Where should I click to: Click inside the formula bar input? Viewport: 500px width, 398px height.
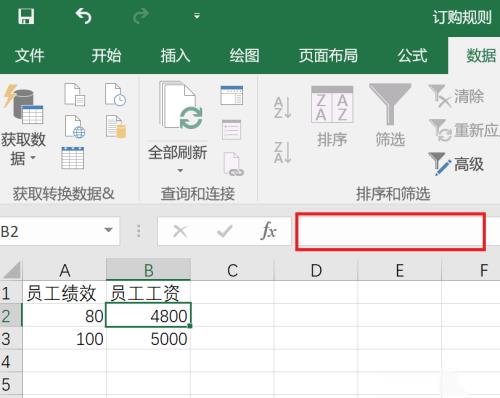pyautogui.click(x=390, y=231)
